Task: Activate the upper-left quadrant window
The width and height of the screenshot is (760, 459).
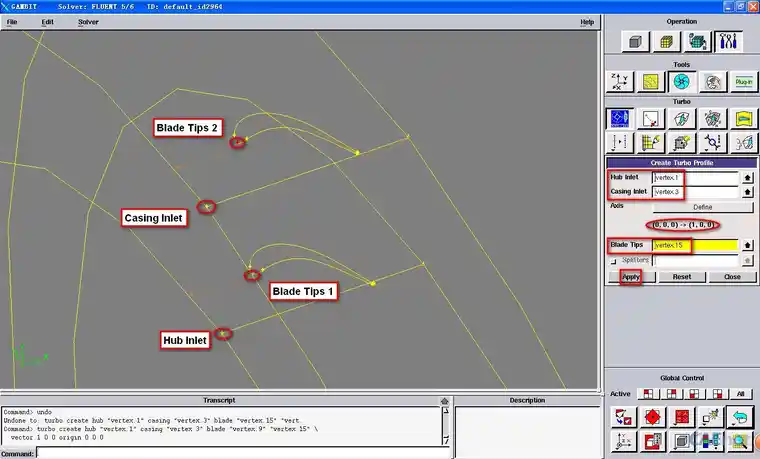Action: coord(648,394)
